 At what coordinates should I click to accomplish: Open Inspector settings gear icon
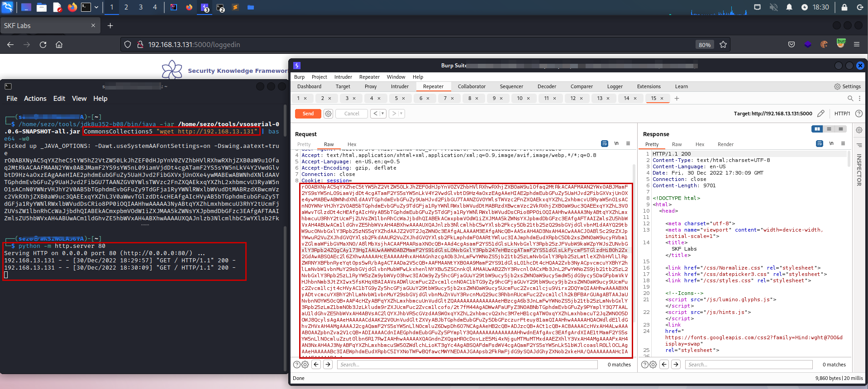[x=859, y=130]
